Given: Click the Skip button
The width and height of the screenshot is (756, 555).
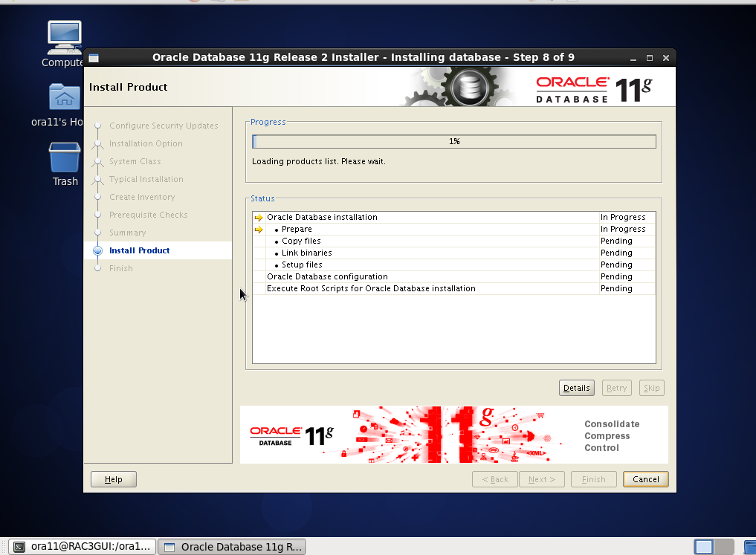Looking at the screenshot, I should point(651,388).
